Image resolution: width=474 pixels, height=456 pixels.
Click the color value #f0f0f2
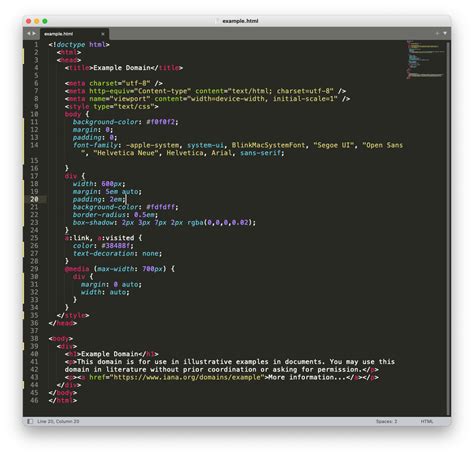[160, 122]
